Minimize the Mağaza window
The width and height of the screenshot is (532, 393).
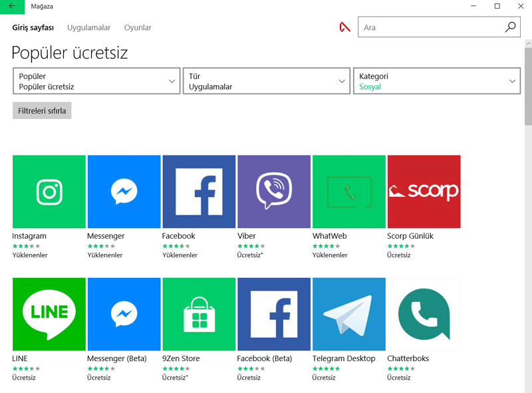coord(473,6)
